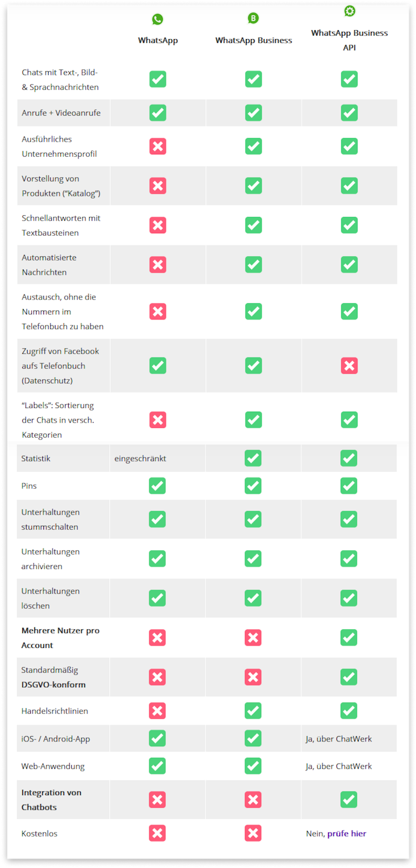Click the "WhatsApp Business" column header text

(x=253, y=40)
